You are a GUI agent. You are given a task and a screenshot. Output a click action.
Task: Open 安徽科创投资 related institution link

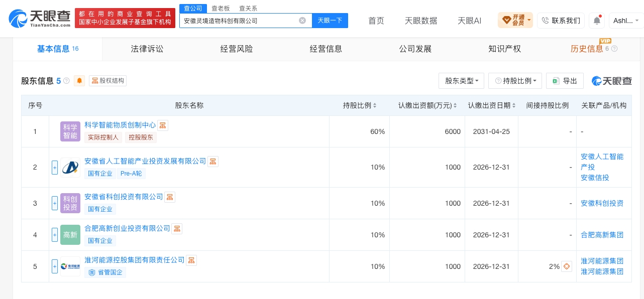coord(602,203)
